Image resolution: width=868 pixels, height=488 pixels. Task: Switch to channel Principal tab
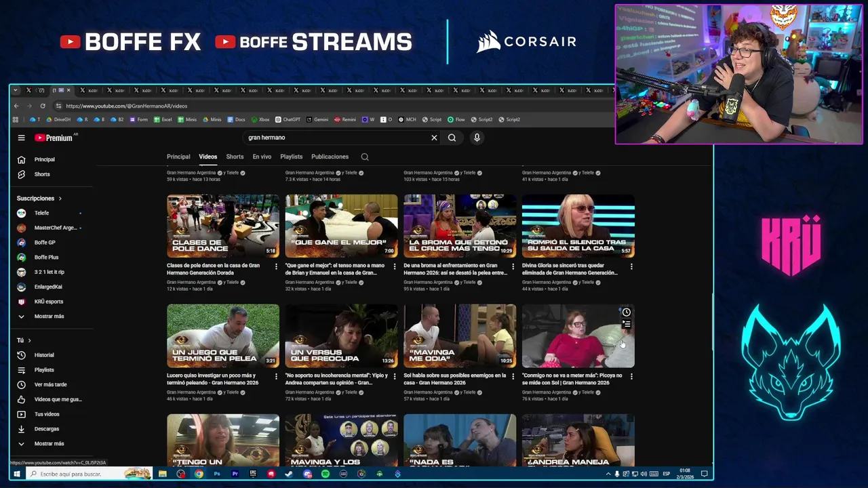178,157
